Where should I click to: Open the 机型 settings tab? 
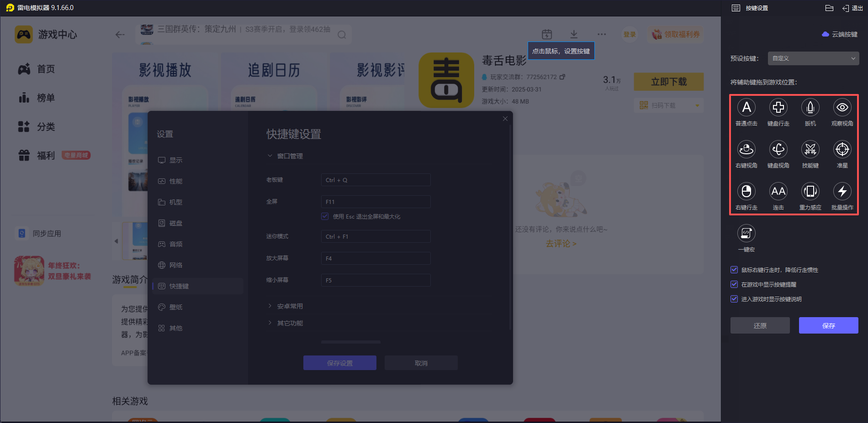[x=198, y=202]
